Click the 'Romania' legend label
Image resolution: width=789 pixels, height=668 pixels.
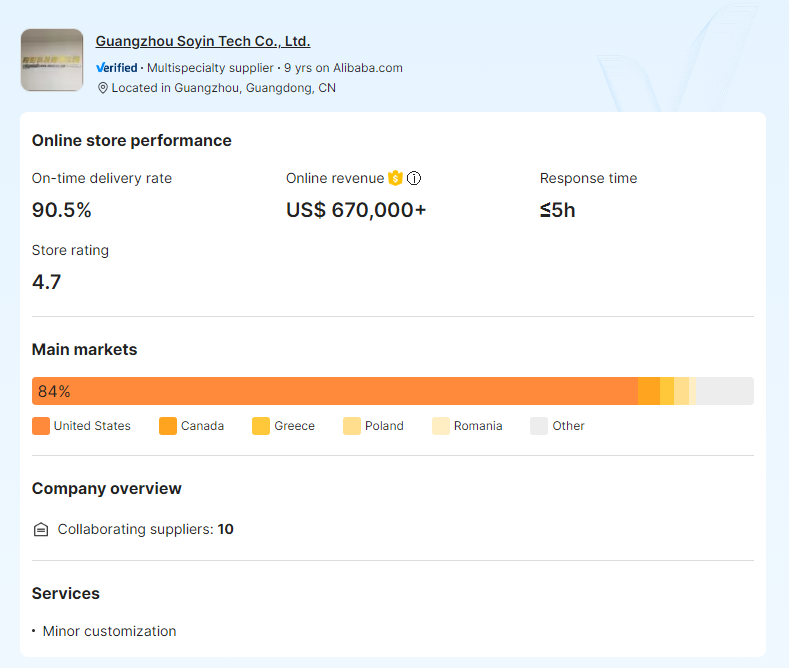click(478, 426)
